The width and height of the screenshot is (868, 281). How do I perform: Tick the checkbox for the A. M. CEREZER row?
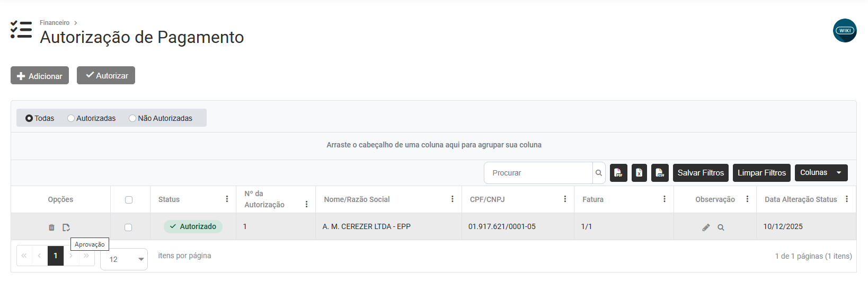128,227
